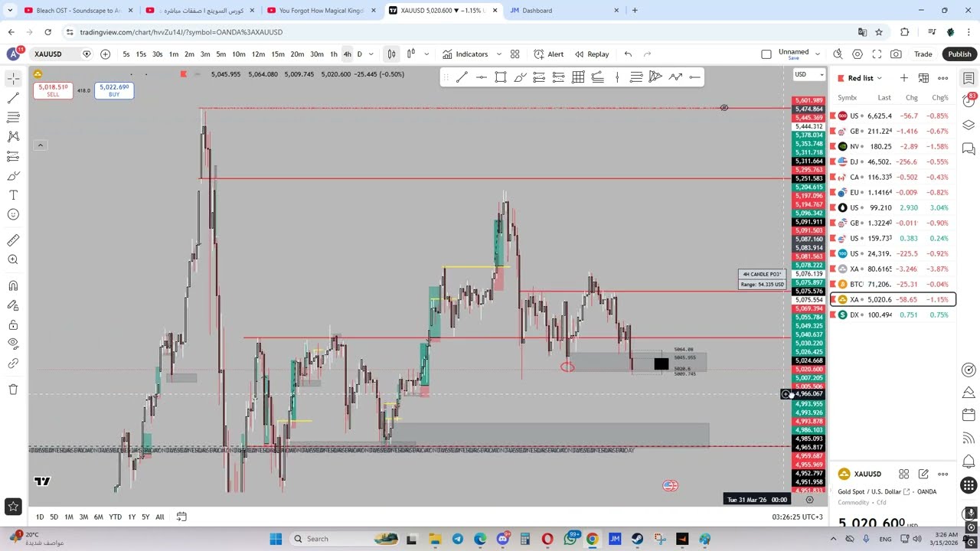Toggle the red flag on chart legend

[183, 74]
